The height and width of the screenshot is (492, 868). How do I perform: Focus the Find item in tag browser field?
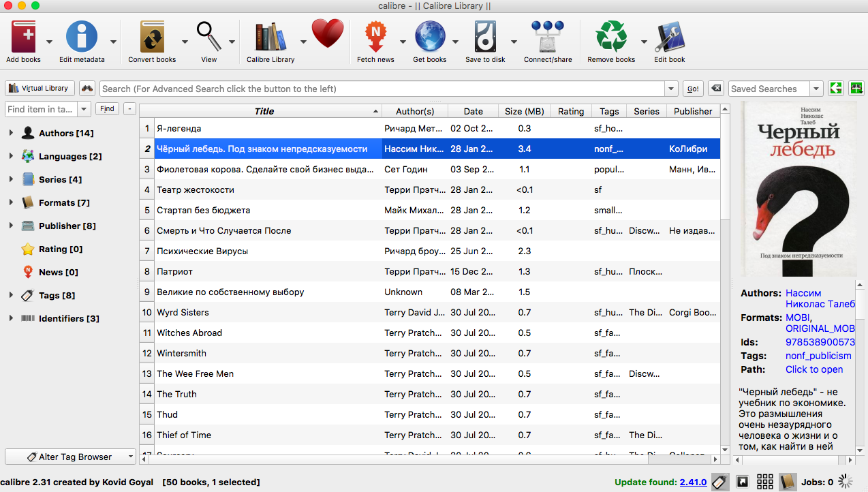[42, 109]
